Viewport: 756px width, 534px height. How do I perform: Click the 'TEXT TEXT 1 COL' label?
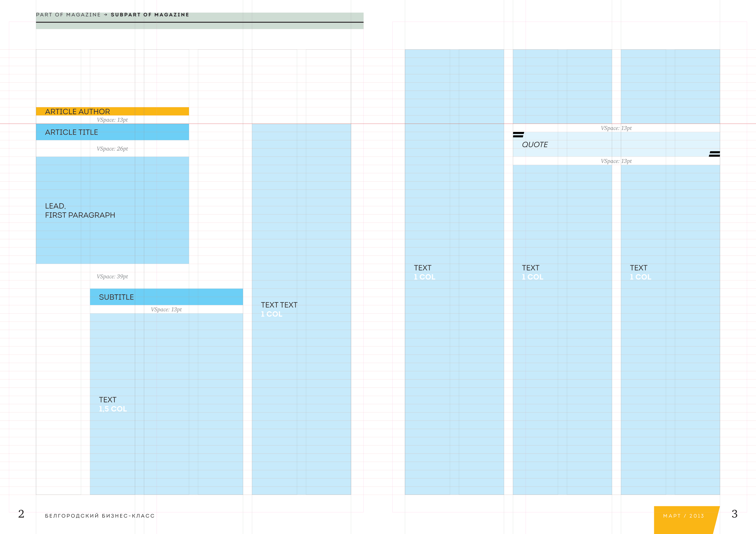tap(279, 309)
